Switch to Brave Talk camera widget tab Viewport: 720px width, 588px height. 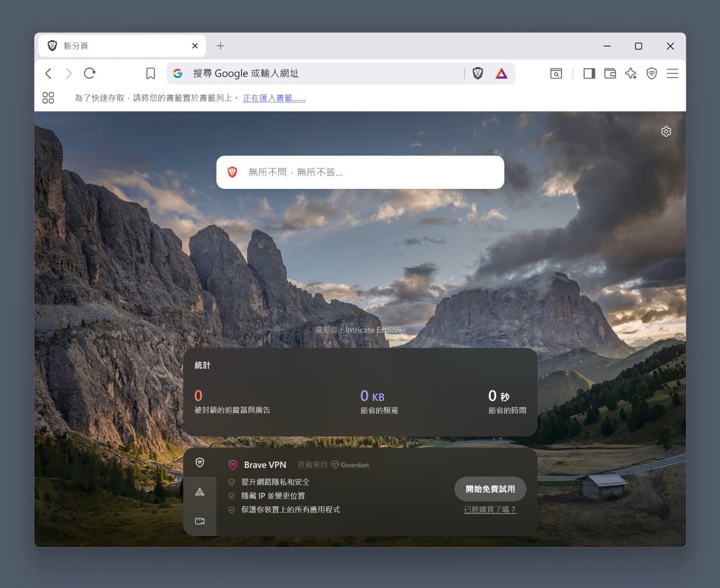(x=200, y=521)
